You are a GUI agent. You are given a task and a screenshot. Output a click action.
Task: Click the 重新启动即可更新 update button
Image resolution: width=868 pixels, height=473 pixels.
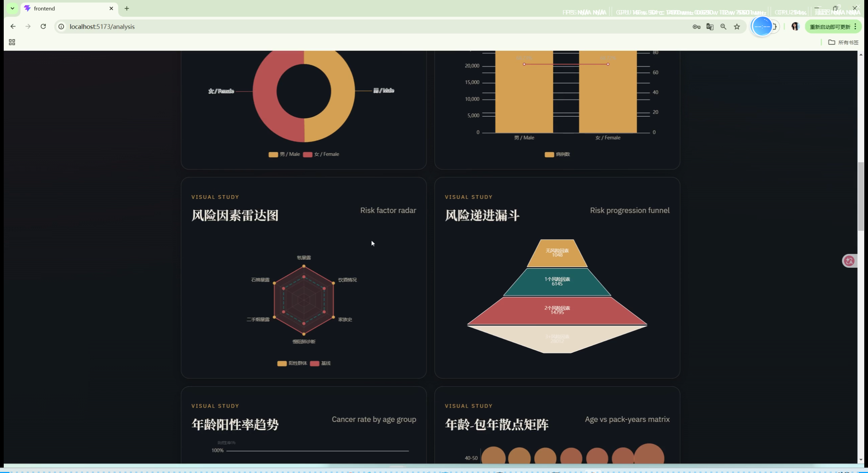tap(829, 27)
